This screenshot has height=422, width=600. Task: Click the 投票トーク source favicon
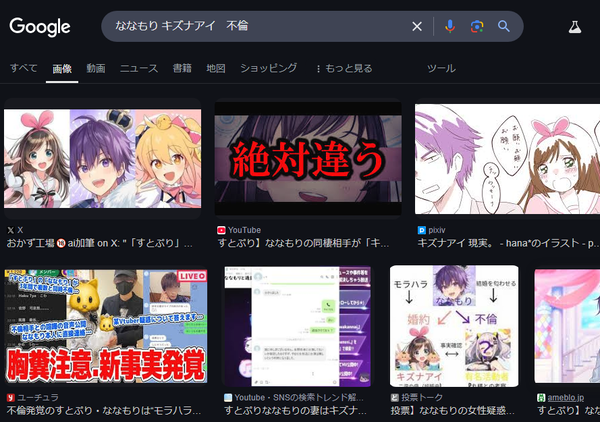click(x=395, y=398)
